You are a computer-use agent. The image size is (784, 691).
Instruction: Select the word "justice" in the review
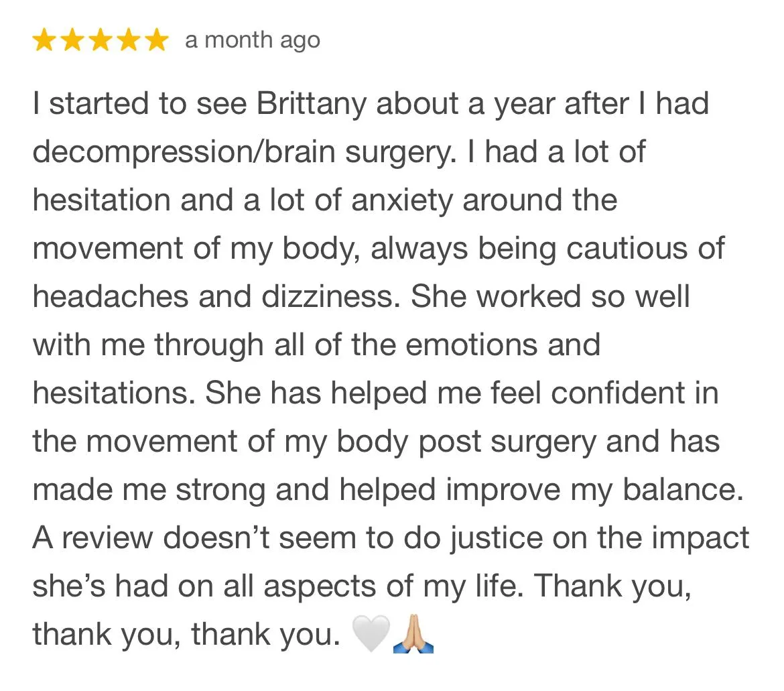(497, 539)
